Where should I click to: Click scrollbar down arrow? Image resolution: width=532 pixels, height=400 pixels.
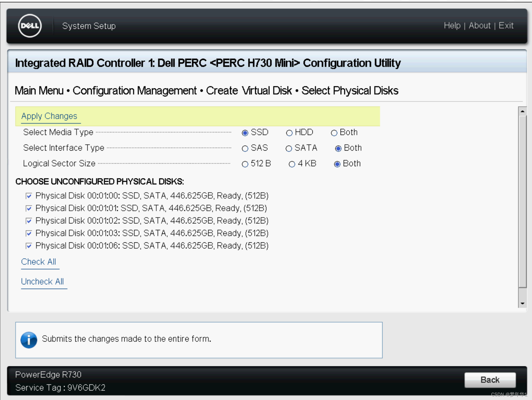point(523,303)
